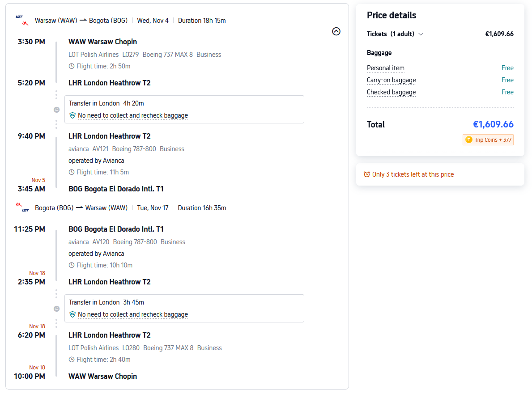
Task: Open Carry-on baggage info
Action: (x=391, y=80)
